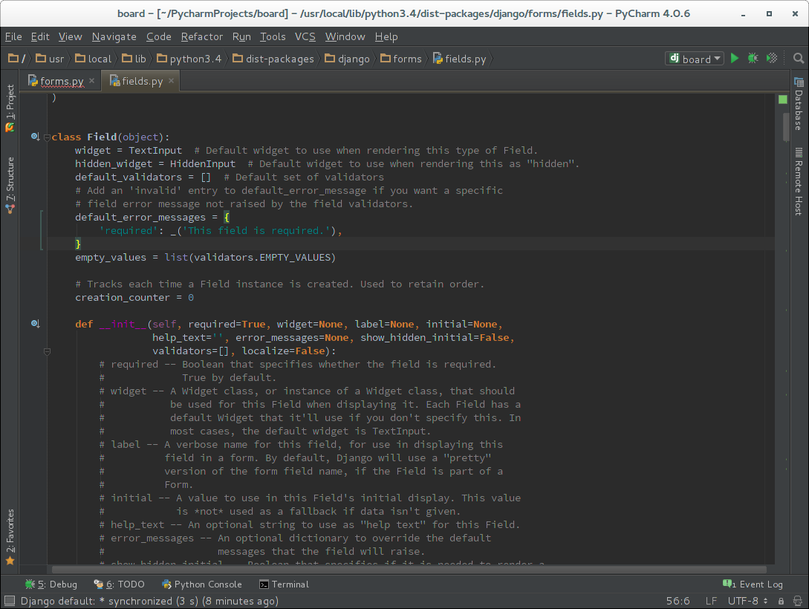Open the Debug tool window
Viewport: 809px width, 609px height.
click(51, 584)
